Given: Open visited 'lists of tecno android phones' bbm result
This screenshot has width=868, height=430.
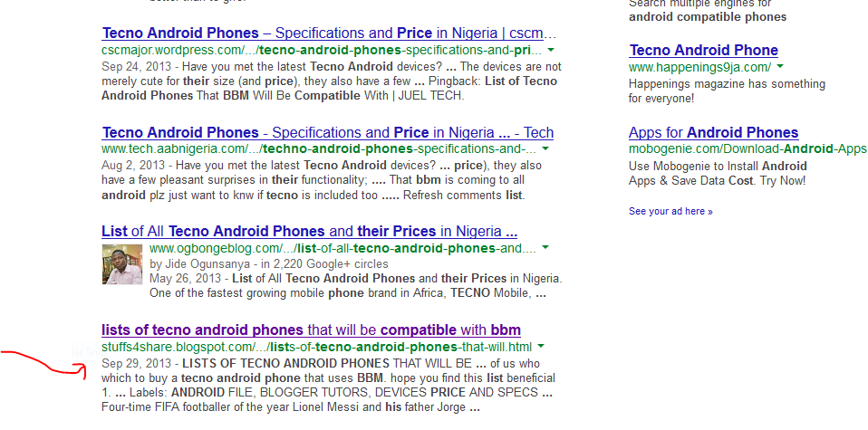Looking at the screenshot, I should tap(311, 330).
